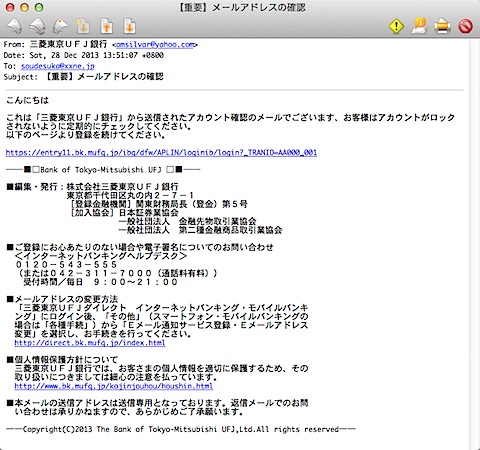Click the red prohibit delete icon
Screen dimensions: 480x450
click(465, 26)
